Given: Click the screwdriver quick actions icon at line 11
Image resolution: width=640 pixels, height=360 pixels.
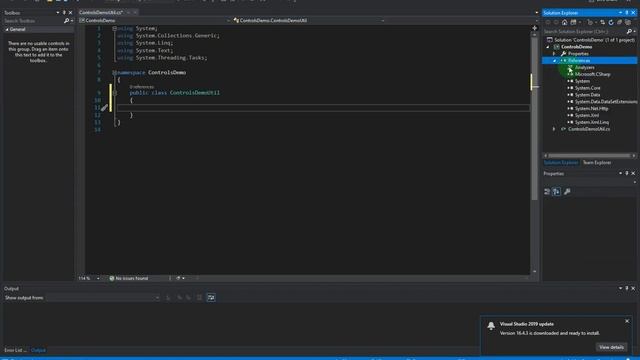Looking at the screenshot, I should tap(104, 108).
